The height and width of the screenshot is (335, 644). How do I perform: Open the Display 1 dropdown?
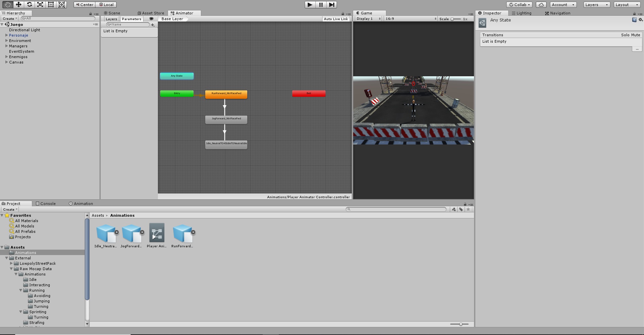click(x=369, y=19)
